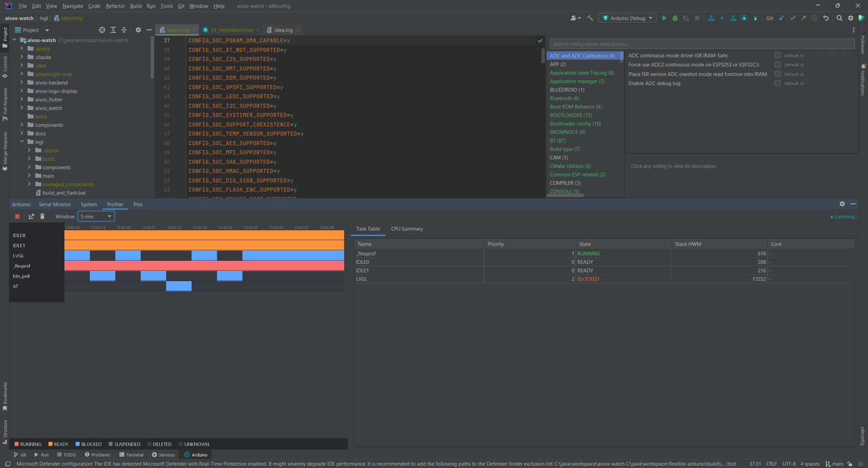Click the lightning flash icon in toolbar
The width and height of the screenshot is (868, 468).
[x=722, y=18]
